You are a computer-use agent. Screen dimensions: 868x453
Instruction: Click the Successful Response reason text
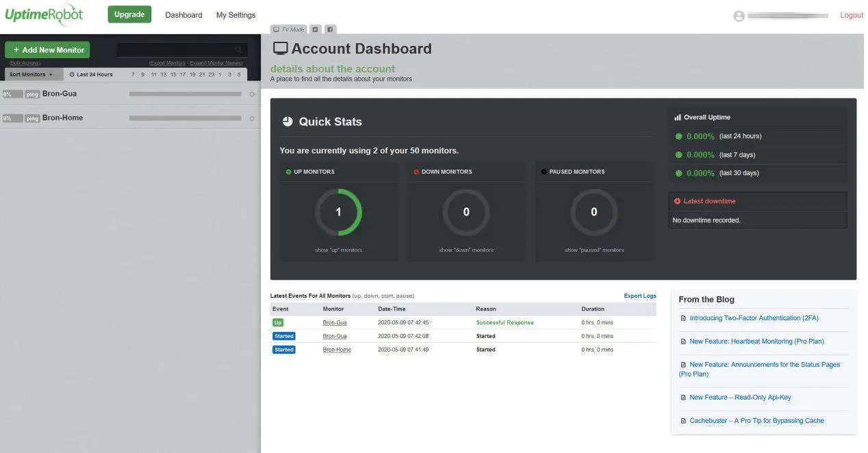(x=505, y=322)
